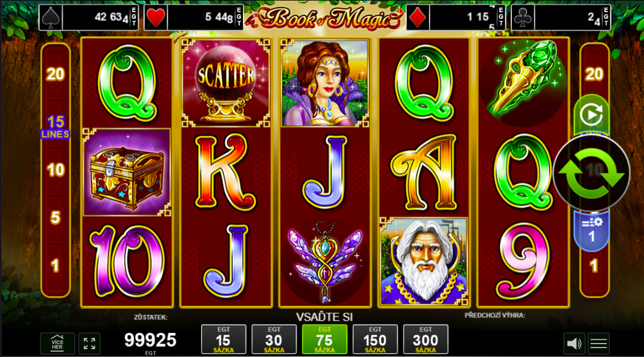
Task: Open the hamburger menu icon
Action: click(x=598, y=344)
